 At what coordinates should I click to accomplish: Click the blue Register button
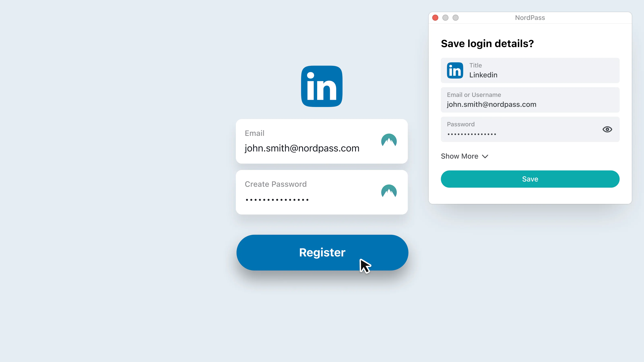322,252
